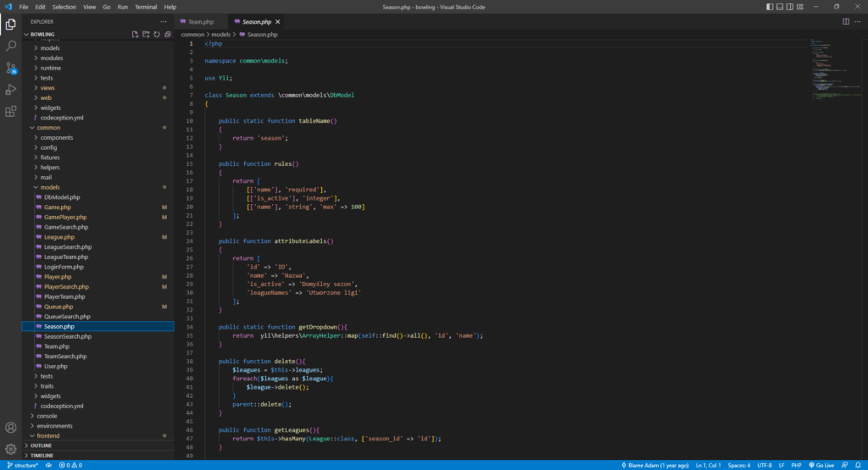
Task: Open the Terminal menu
Action: [146, 7]
